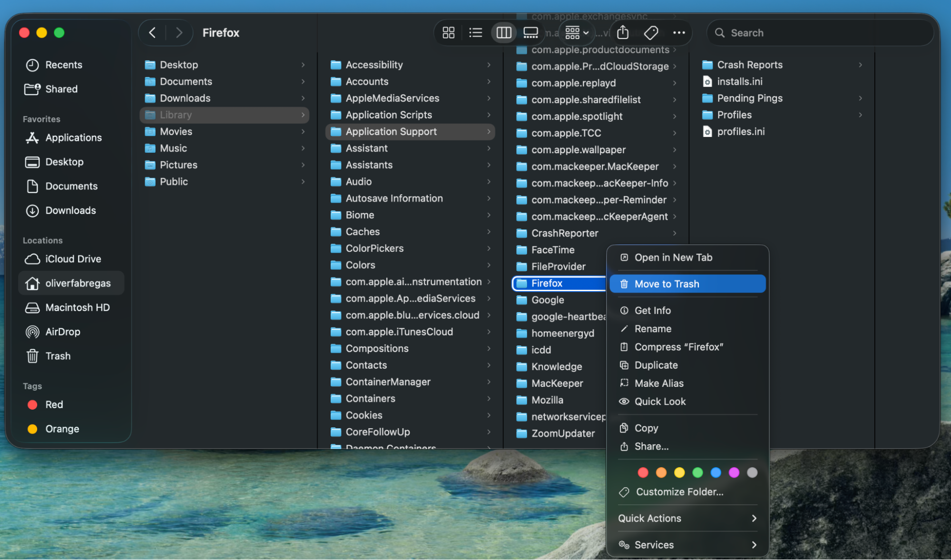The height and width of the screenshot is (560, 951).
Task: Select Open in New Tab
Action: [673, 257]
